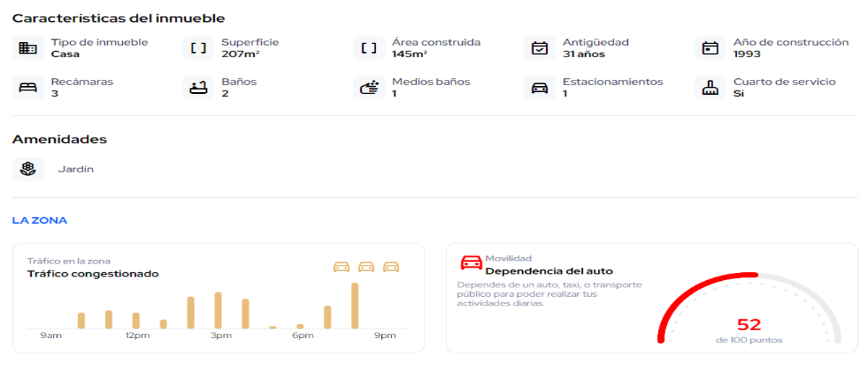Click the Recámaras bed icon

(28, 88)
